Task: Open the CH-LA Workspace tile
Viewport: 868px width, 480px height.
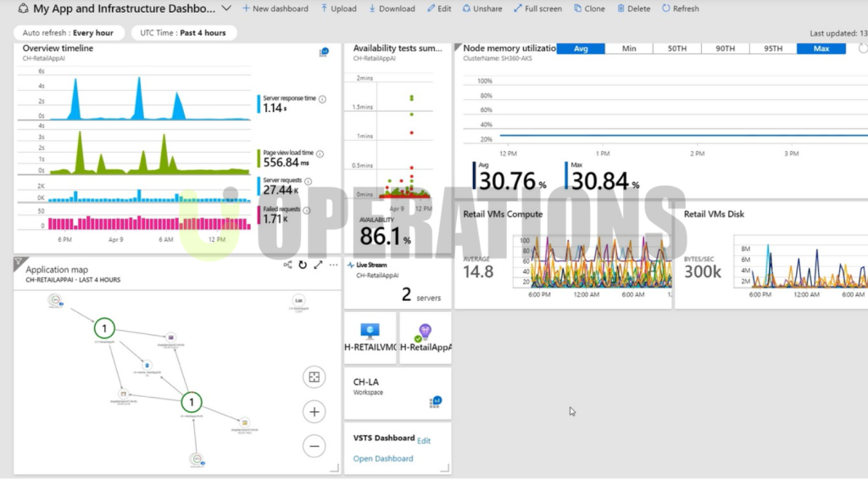Action: [398, 393]
